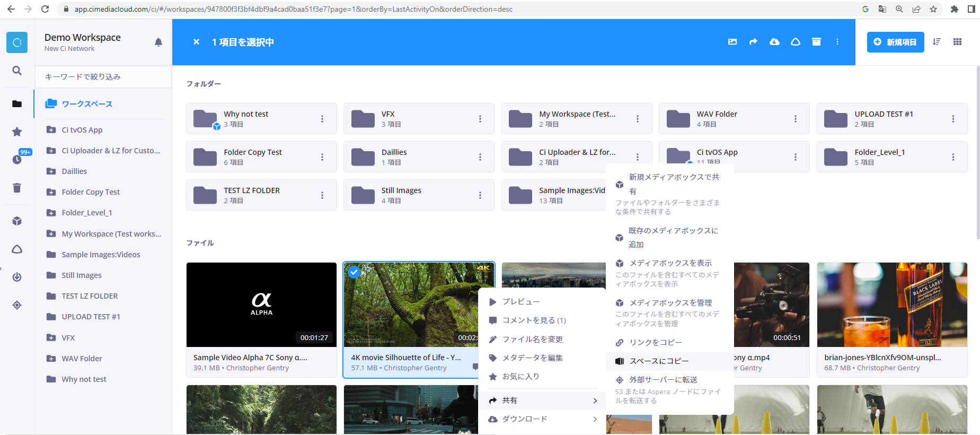Screen dimensions: 980x435
Task: Select リンクをコピー in share submenu
Action: tap(670, 343)
